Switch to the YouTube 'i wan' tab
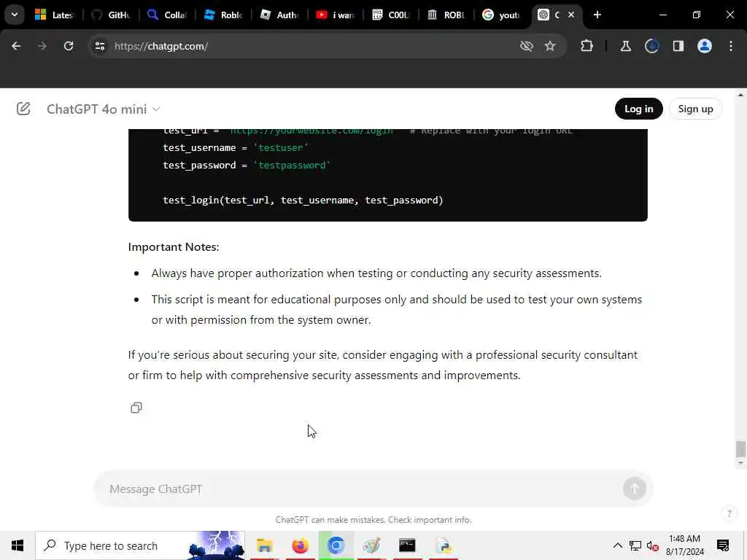This screenshot has height=560, width=747. [336, 15]
